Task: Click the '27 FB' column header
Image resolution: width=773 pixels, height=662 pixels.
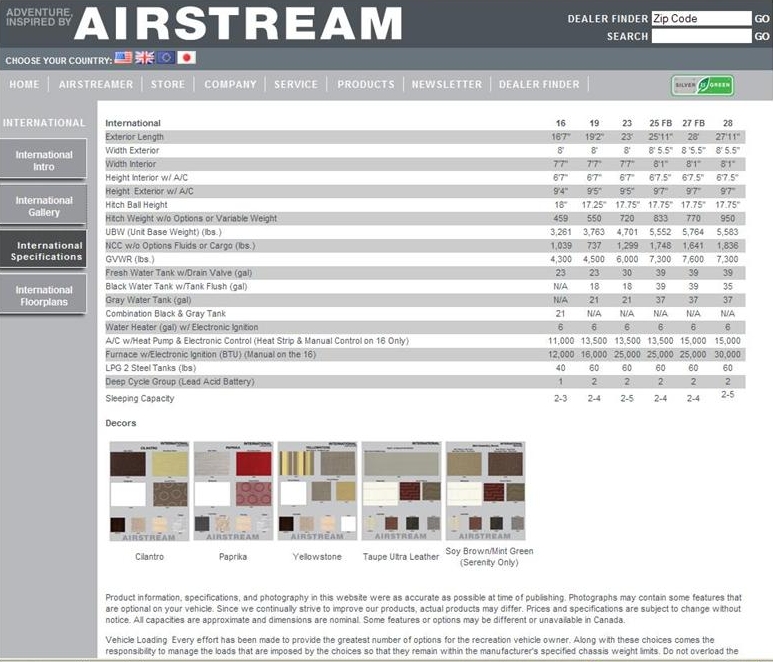Action: coord(693,123)
